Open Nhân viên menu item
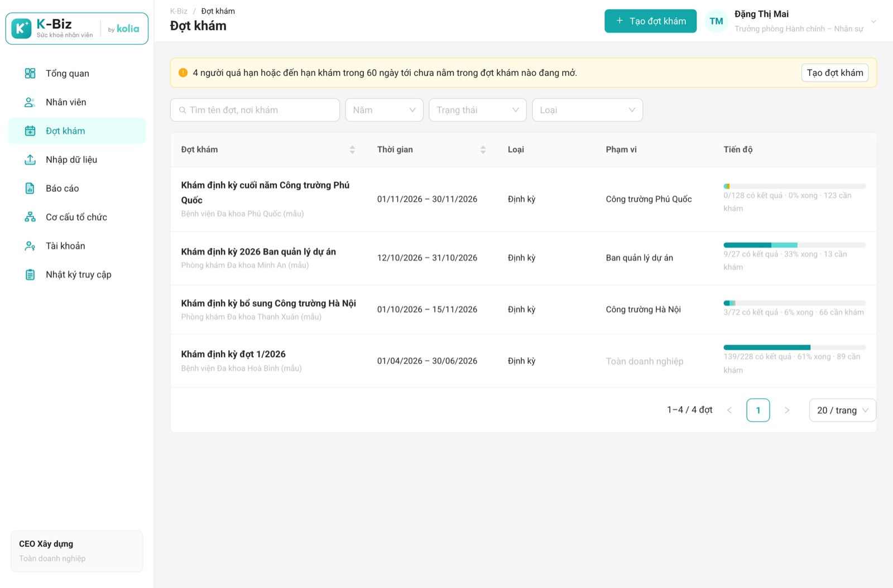893x588 pixels. (77, 102)
